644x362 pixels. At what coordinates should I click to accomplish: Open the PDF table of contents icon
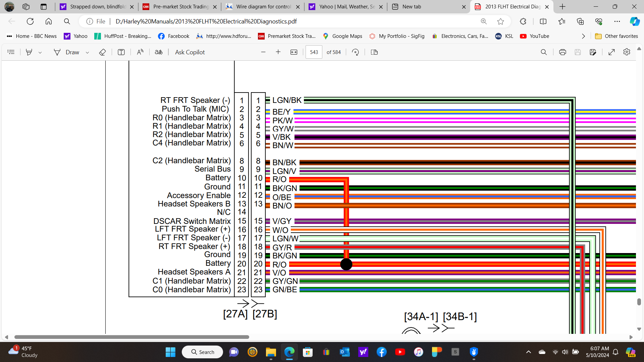(x=11, y=52)
